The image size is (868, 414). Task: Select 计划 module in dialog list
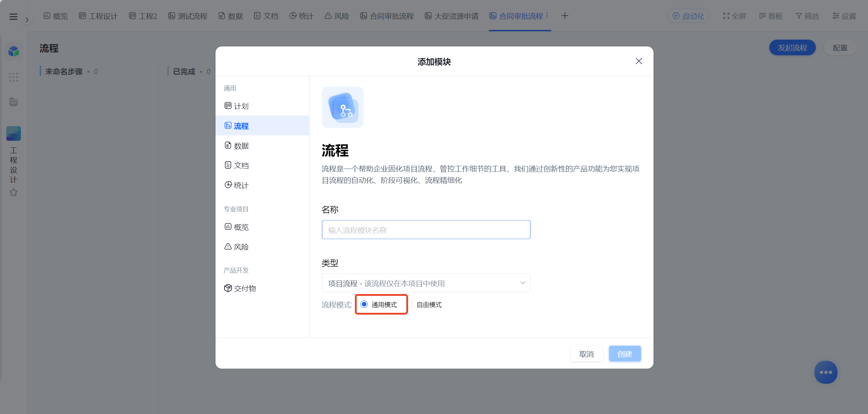[262, 106]
